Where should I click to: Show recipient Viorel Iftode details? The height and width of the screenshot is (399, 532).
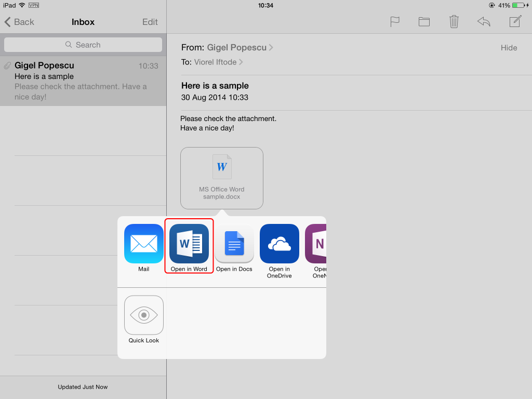pos(219,62)
